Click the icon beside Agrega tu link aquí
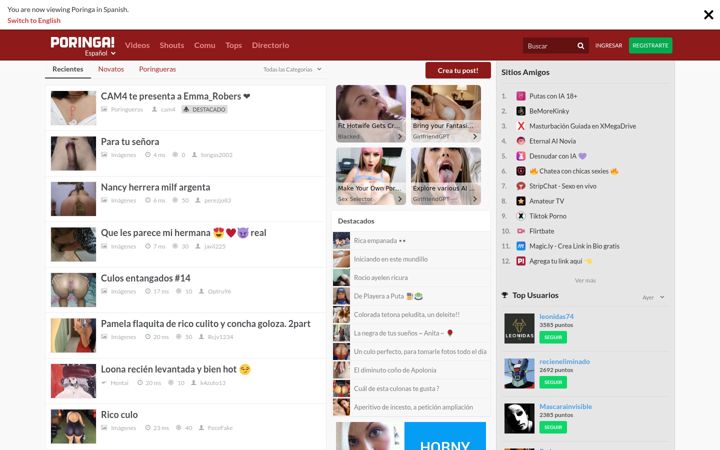This screenshot has height=450, width=720. [521, 261]
